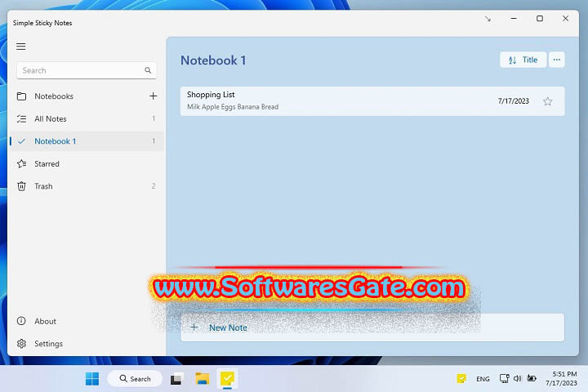
Task: Click the Starred star icon in sidebar
Action: click(21, 163)
